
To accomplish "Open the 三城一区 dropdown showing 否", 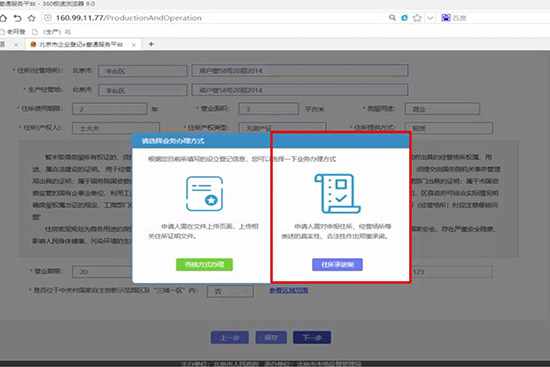I will click(230, 291).
